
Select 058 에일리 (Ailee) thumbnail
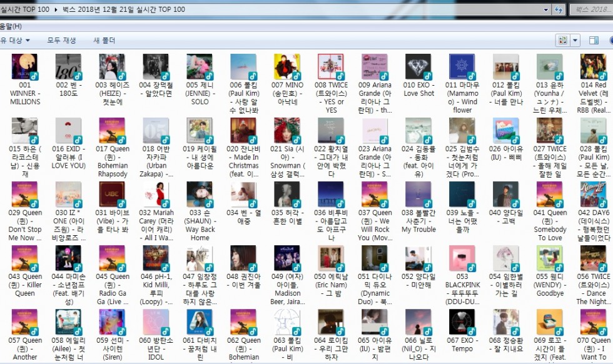coord(68,323)
